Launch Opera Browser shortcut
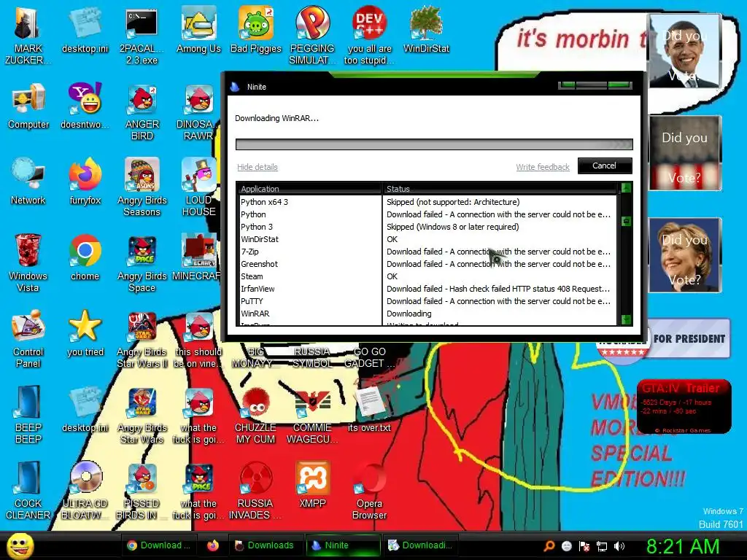Screen dimensions: 747x560 click(369, 491)
